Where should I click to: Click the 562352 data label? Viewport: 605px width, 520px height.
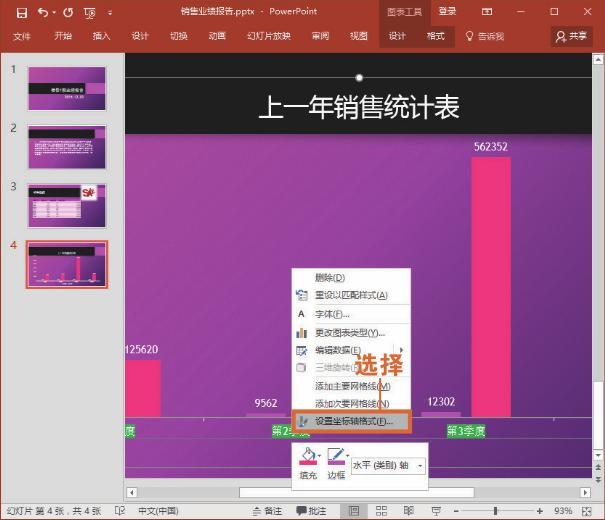point(491,147)
